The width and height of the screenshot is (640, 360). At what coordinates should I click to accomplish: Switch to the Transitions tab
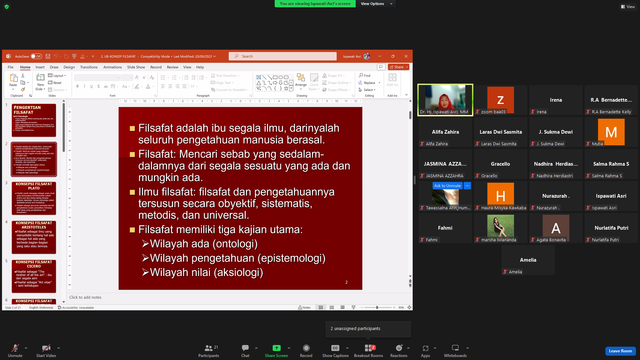coord(89,67)
